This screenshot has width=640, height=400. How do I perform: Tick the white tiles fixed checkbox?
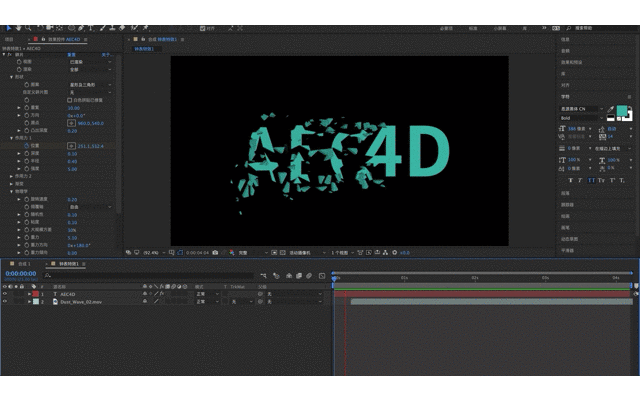(x=69, y=100)
